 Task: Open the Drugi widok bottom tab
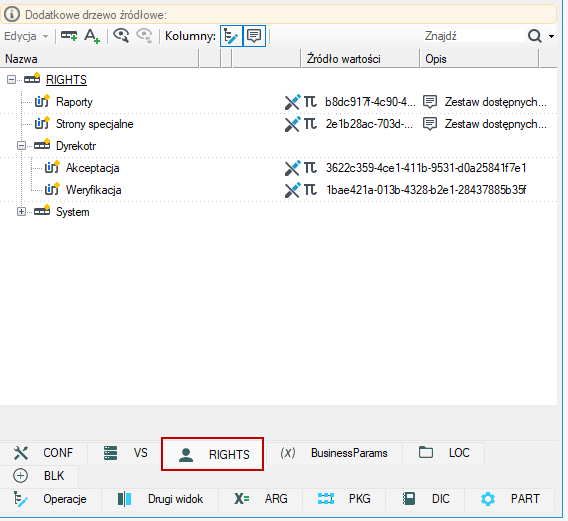click(x=160, y=499)
